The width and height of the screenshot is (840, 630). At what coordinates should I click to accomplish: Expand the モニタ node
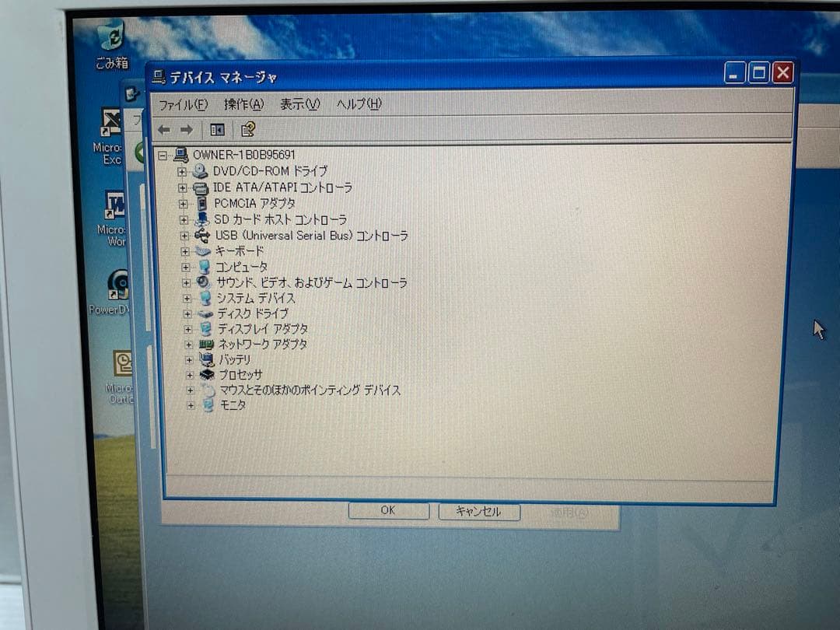[191, 406]
